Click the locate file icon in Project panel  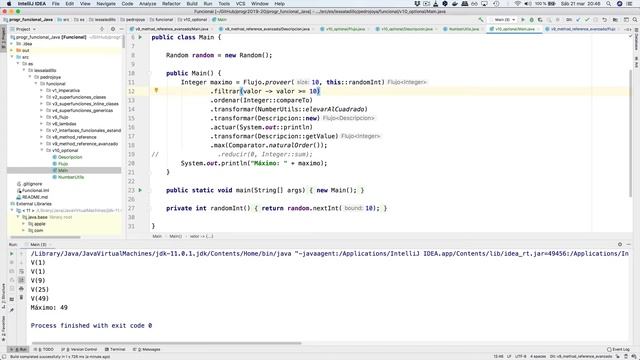coord(102,29)
